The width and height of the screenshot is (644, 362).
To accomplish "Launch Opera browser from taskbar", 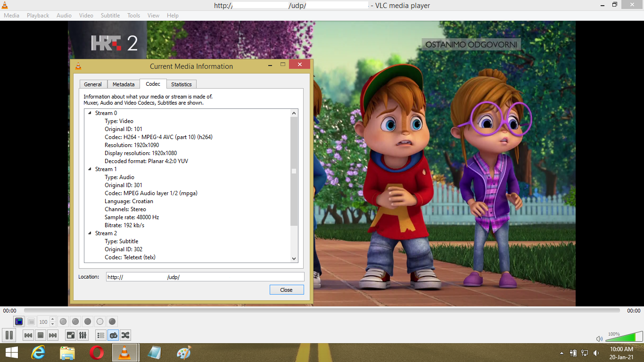I will (97, 353).
